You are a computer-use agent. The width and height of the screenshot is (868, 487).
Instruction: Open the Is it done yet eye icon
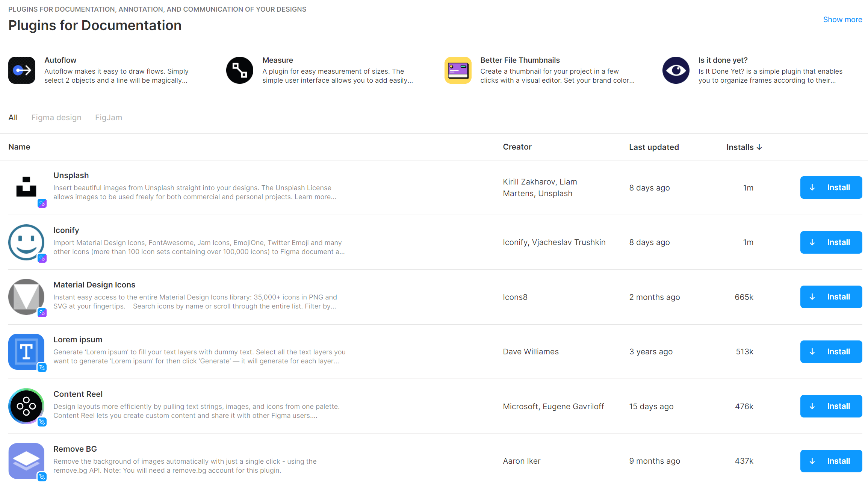point(676,70)
